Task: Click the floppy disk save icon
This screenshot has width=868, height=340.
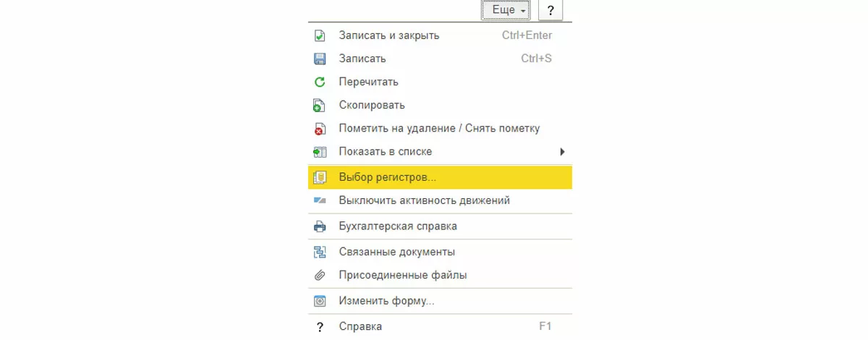Action: pyautogui.click(x=320, y=59)
